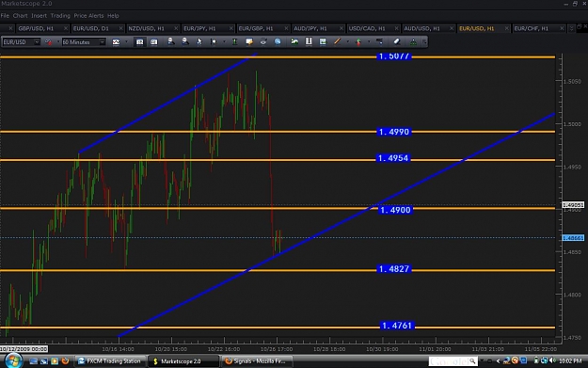The width and height of the screenshot is (588, 368).
Task: Click the icon between note and globe
Action: click(x=263, y=42)
